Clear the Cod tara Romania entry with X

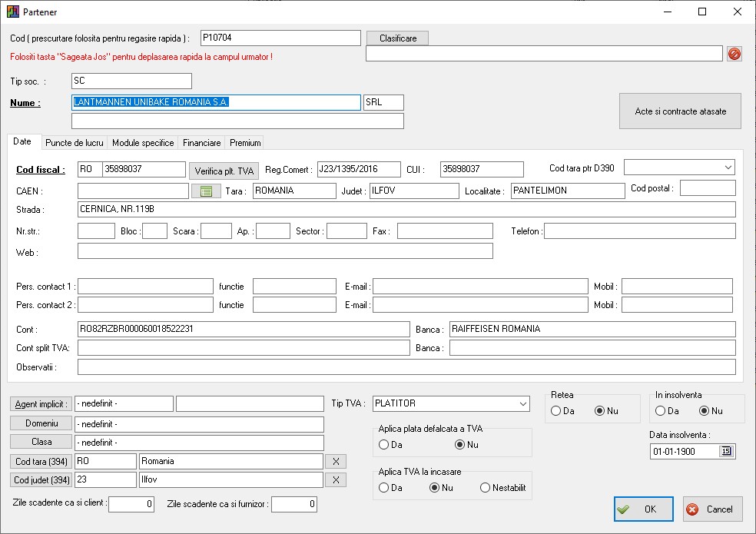tap(335, 462)
